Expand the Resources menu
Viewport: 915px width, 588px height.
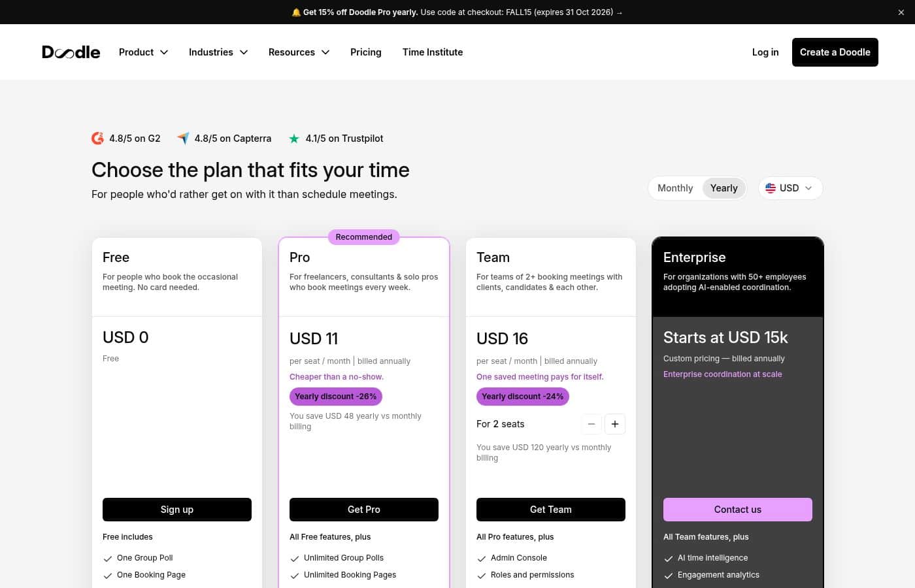tap(299, 52)
